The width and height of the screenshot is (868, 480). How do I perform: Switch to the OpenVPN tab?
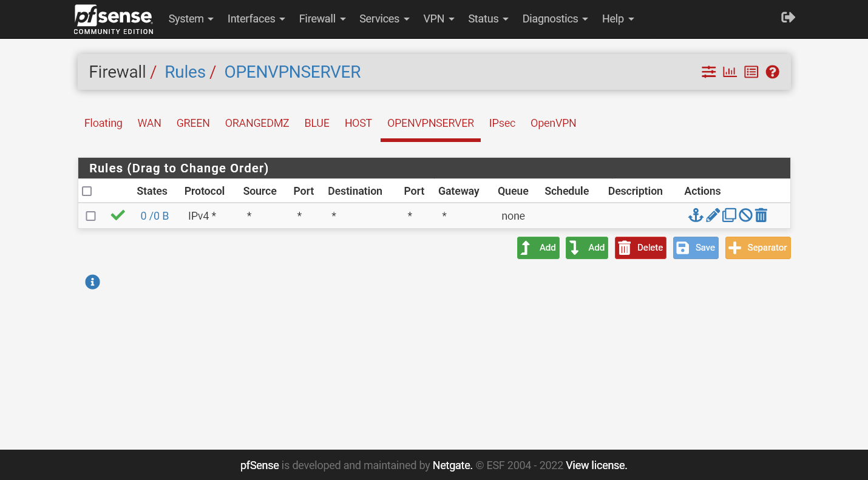tap(553, 123)
